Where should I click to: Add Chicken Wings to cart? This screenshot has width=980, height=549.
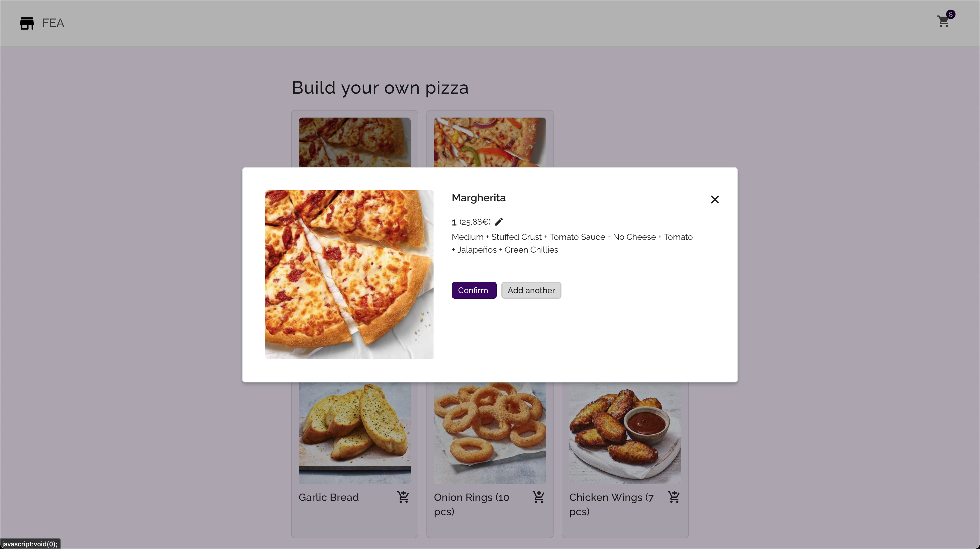(673, 496)
